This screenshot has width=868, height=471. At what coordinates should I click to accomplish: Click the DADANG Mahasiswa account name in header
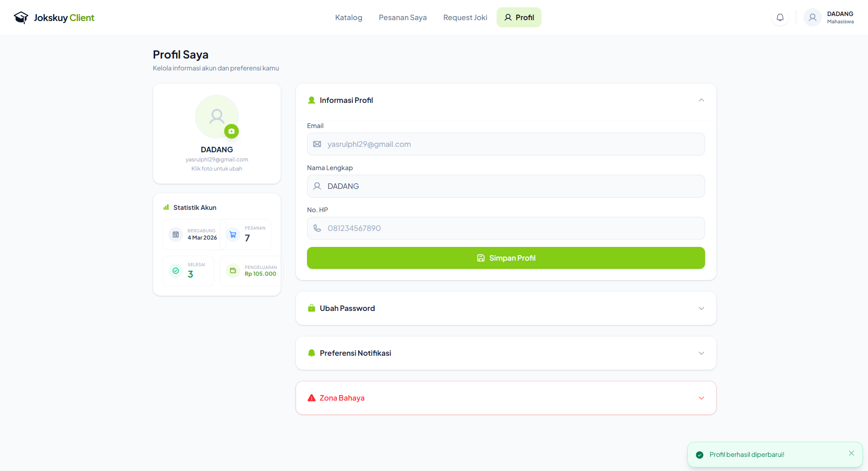pos(840,17)
